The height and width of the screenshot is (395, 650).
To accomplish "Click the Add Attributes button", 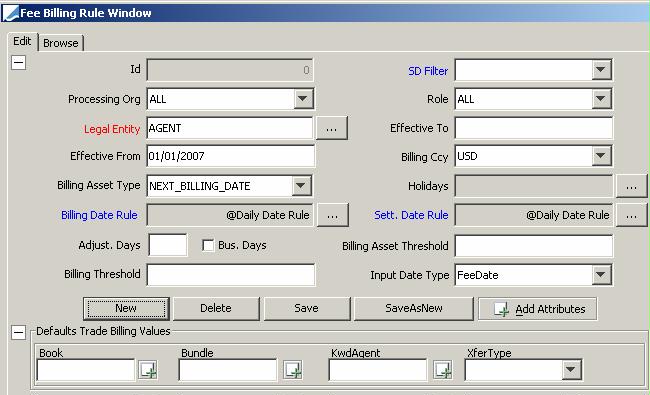I will pos(538,309).
